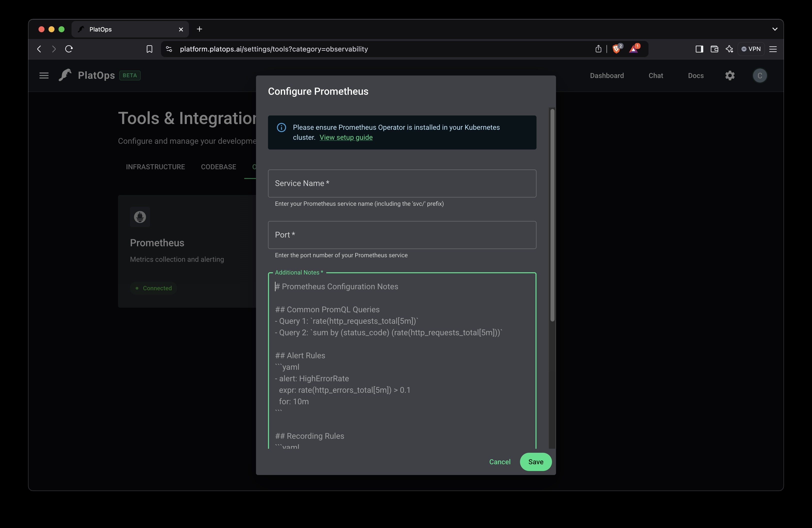Screen dimensions: 812x528
Task: Switch to the INFRASTRUCTURE tab
Action: point(155,167)
